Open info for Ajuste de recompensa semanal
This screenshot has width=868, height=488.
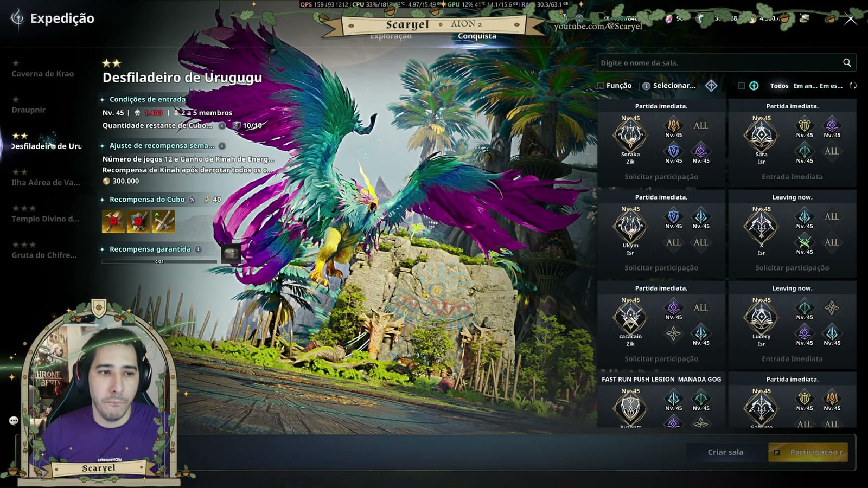(222, 146)
